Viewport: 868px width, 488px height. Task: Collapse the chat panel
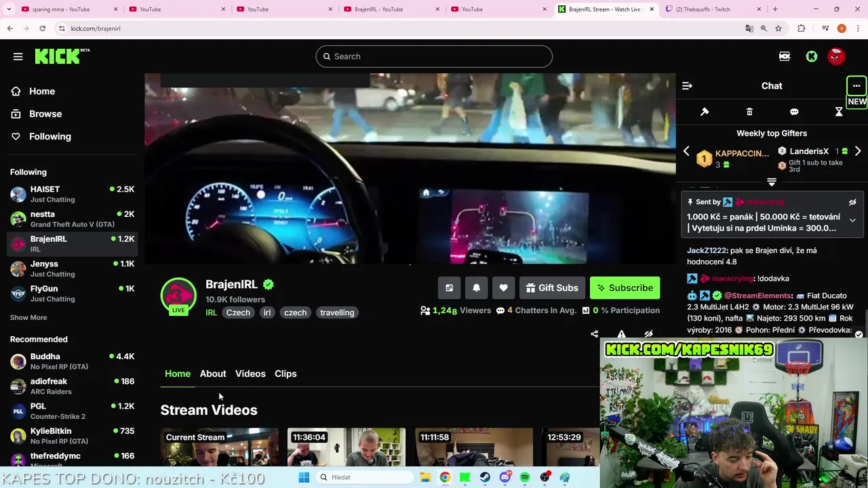[x=687, y=86]
